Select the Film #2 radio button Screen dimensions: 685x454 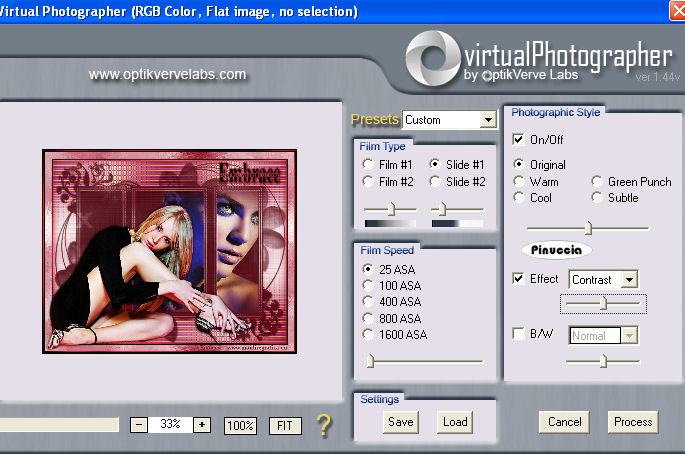pyautogui.click(x=368, y=181)
